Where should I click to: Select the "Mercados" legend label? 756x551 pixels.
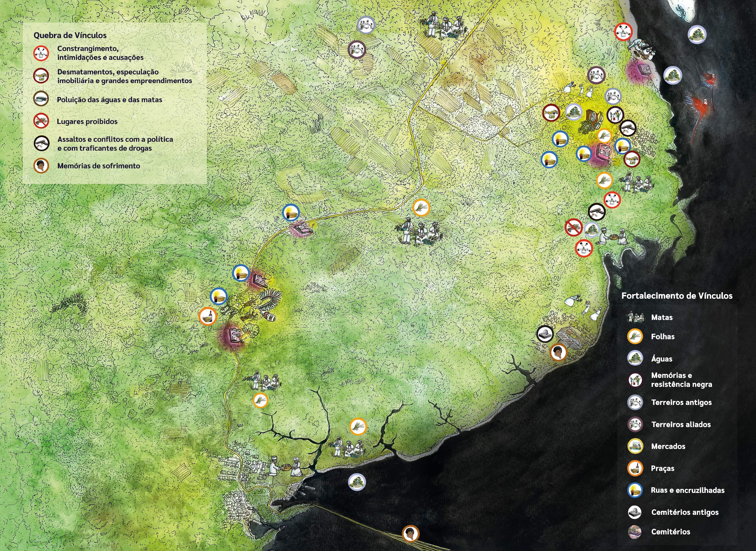[668, 446]
